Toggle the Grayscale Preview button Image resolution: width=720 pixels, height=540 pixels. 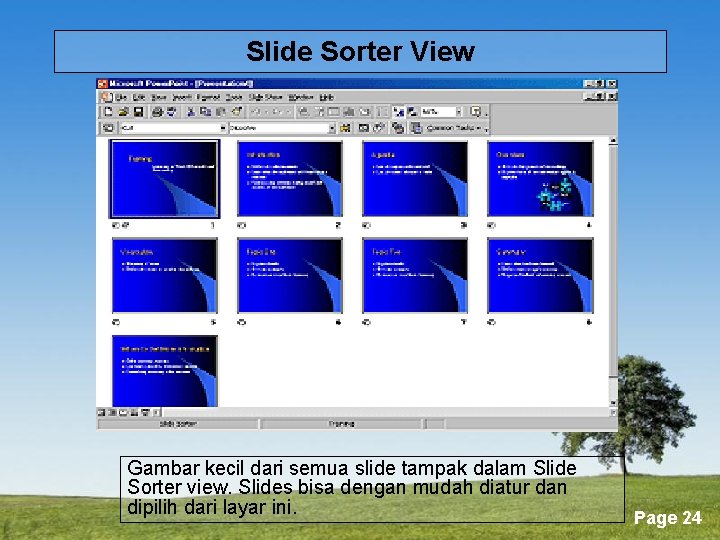(412, 112)
